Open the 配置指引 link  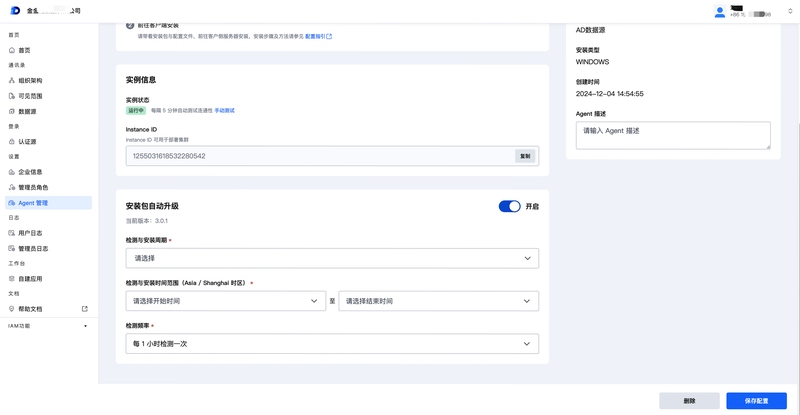(x=315, y=36)
